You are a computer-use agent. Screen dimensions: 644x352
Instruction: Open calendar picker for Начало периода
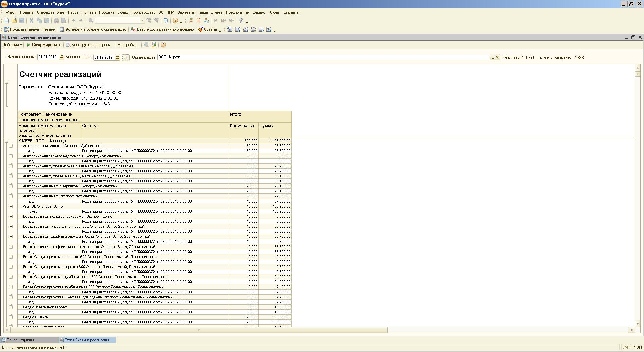coord(61,57)
